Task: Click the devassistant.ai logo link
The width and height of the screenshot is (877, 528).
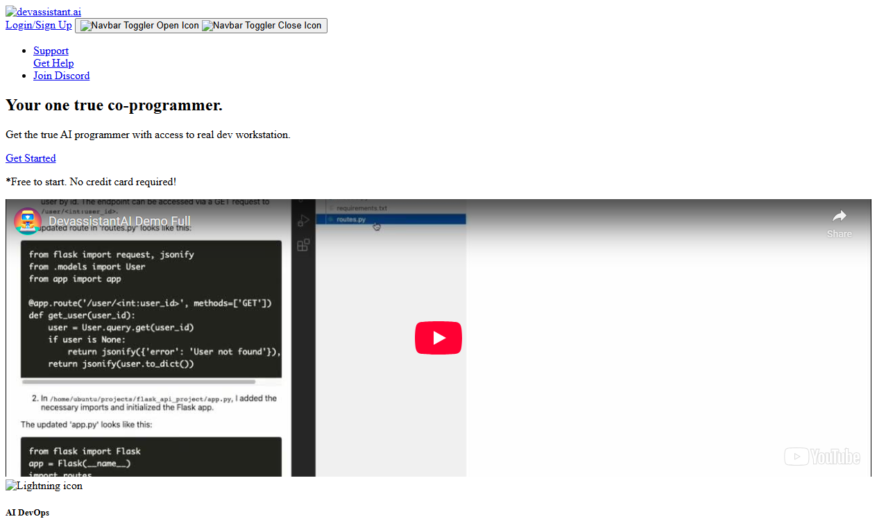Action: [x=43, y=12]
